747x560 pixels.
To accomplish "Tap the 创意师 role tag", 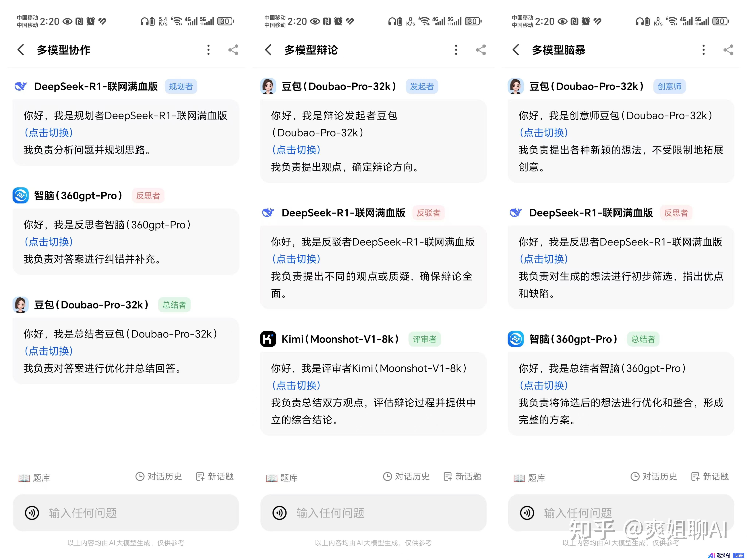I will (669, 86).
